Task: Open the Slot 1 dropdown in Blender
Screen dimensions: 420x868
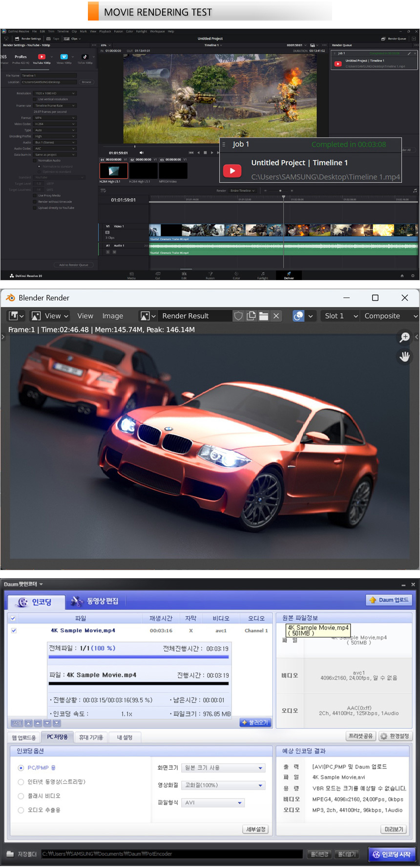Action: pyautogui.click(x=341, y=316)
